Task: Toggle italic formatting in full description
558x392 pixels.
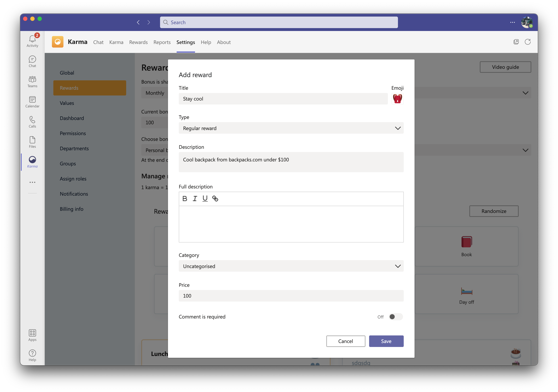Action: point(195,199)
